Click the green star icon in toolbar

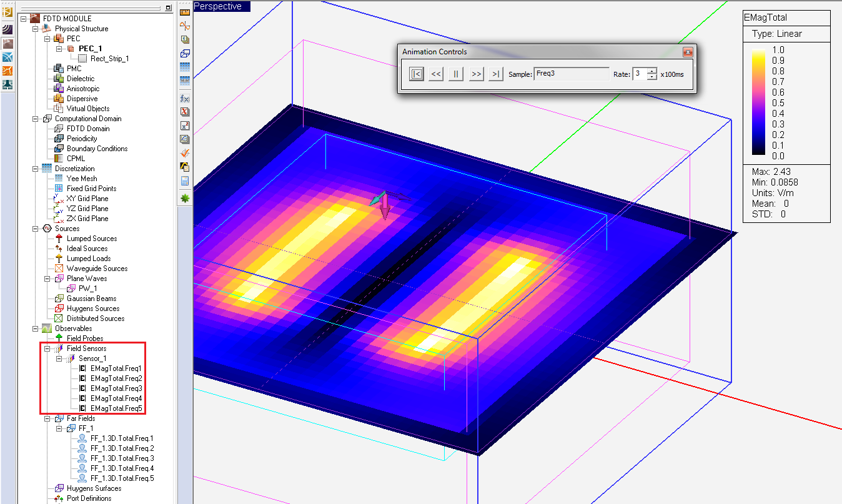click(x=185, y=198)
